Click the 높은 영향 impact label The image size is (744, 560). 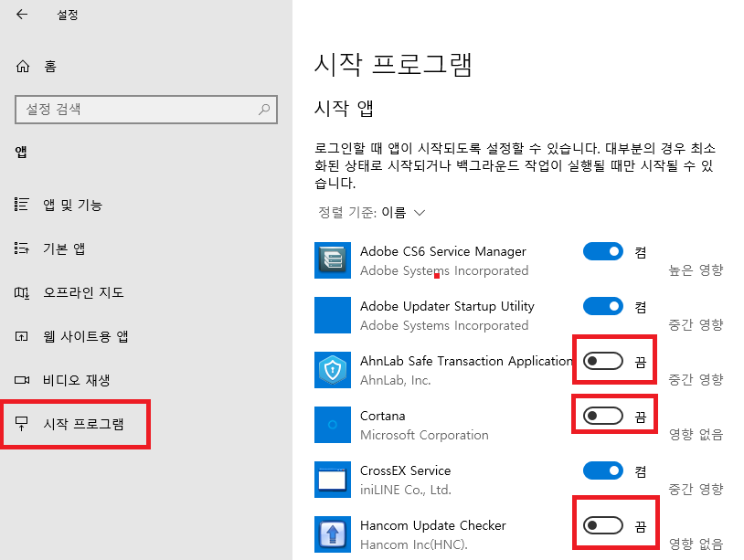[x=696, y=270]
